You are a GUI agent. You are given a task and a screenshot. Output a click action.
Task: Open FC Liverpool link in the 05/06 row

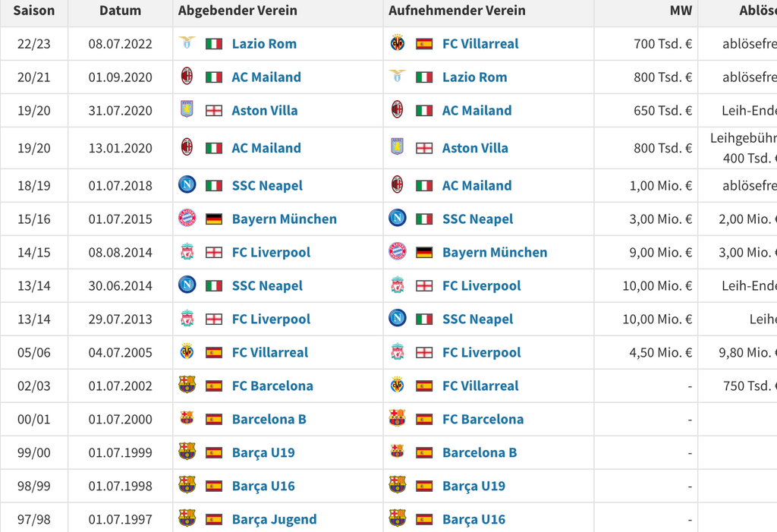click(x=481, y=352)
